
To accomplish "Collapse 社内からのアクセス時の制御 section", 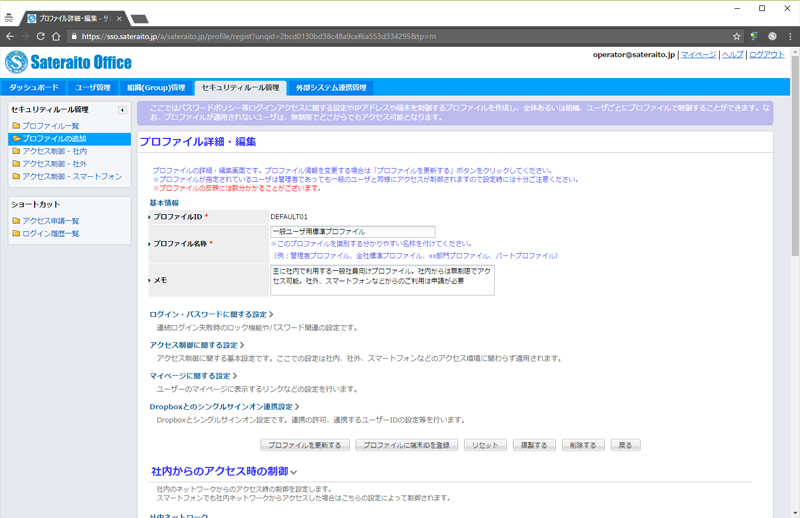I will pos(225,471).
